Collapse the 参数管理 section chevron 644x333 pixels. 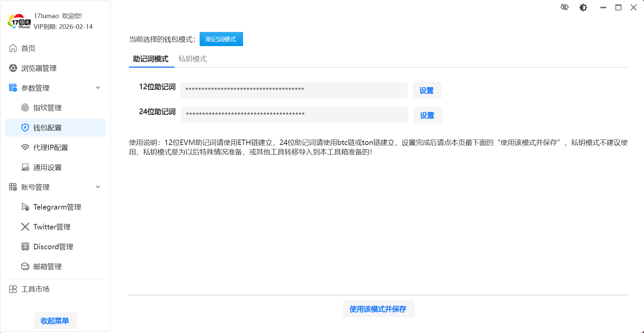pos(98,88)
